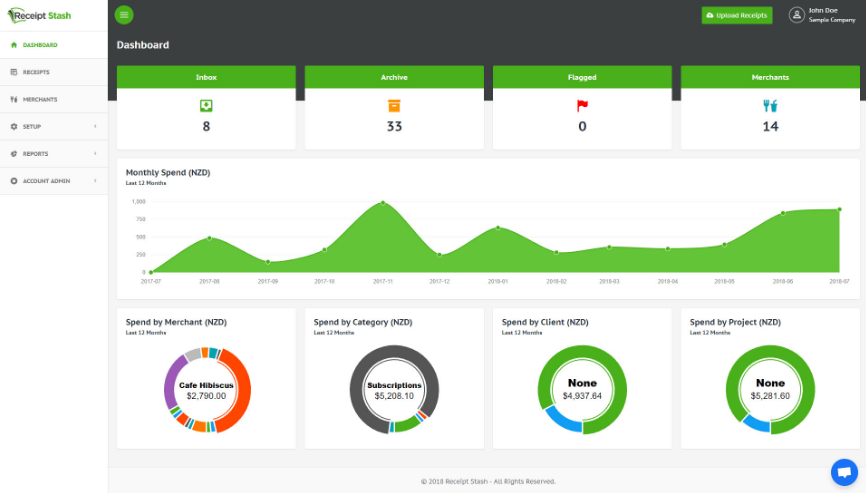The height and width of the screenshot is (493, 866).
Task: Click the Upload Receipts button
Action: click(x=737, y=15)
